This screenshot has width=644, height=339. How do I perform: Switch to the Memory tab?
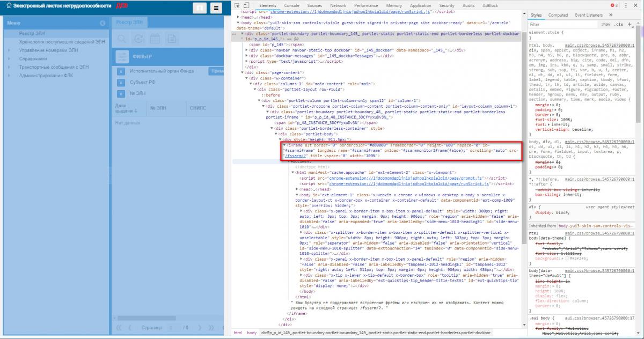[394, 5]
